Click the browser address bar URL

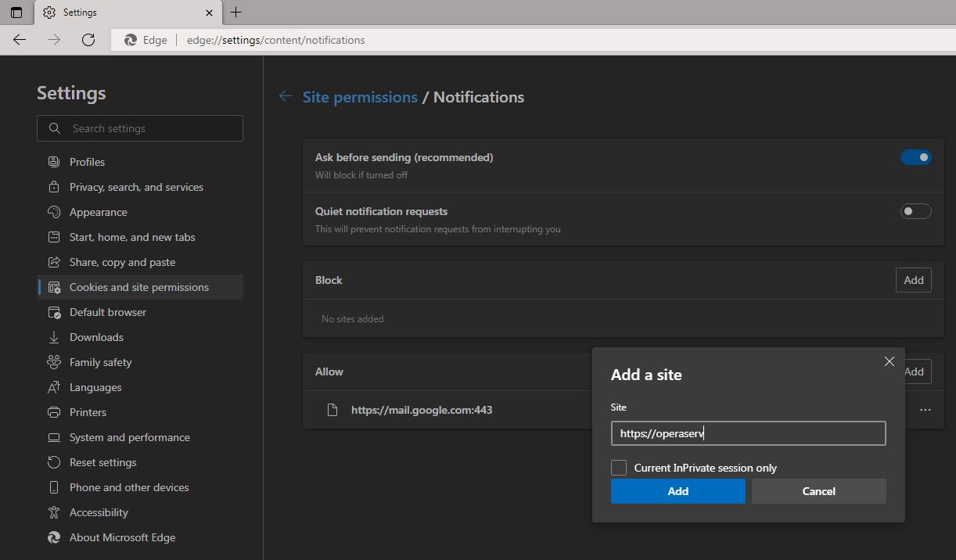point(275,40)
